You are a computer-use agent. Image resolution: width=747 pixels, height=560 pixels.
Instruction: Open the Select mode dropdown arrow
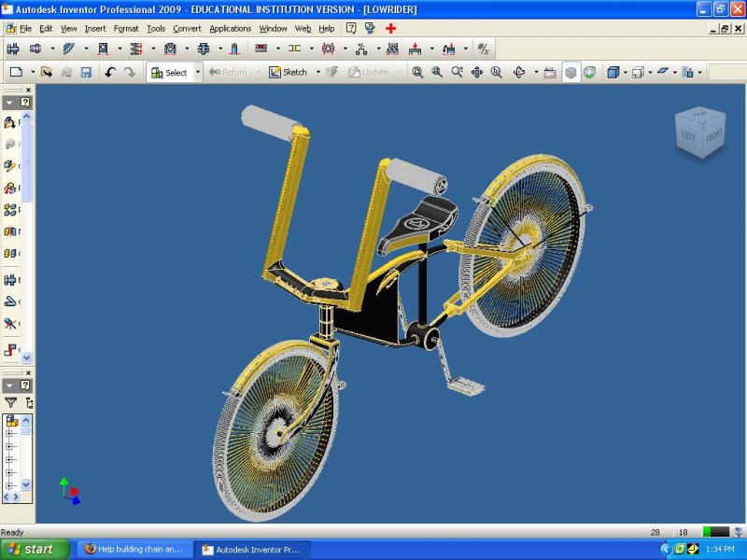click(x=198, y=73)
